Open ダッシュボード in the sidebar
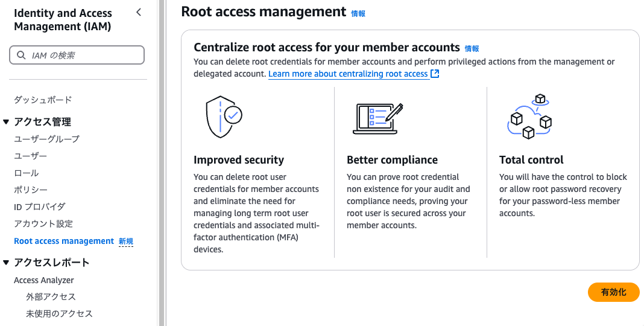 coord(43,100)
